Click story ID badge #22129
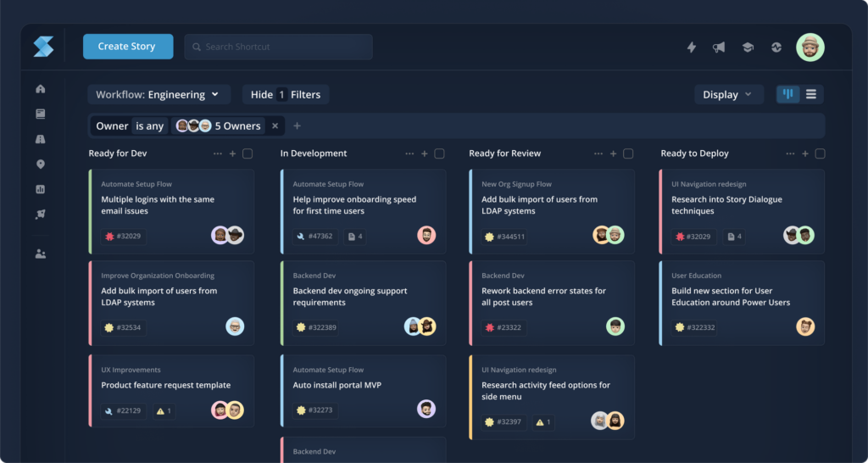Viewport: 868px width, 463px height. 124,411
